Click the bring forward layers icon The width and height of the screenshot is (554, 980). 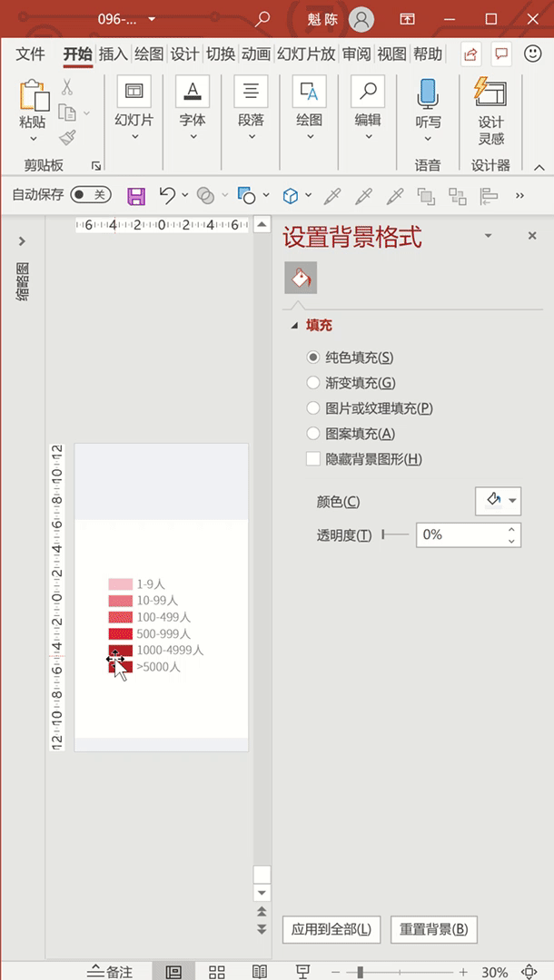427,196
